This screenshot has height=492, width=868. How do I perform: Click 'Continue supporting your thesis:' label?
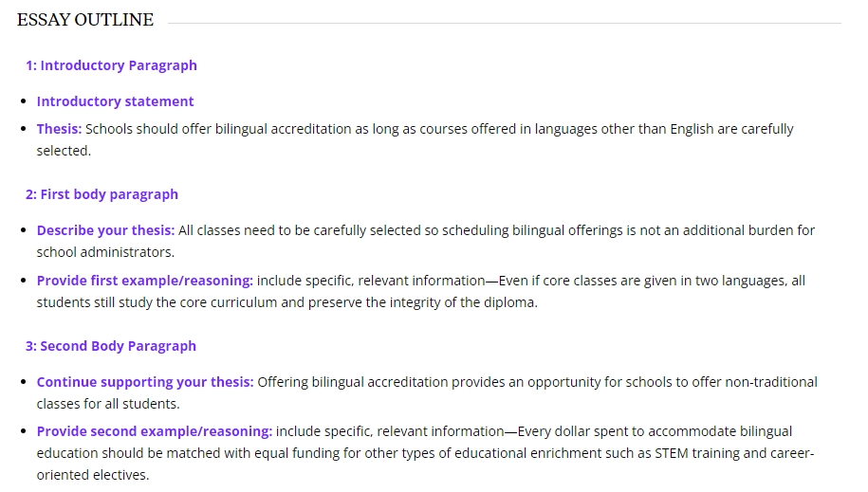pos(145,382)
